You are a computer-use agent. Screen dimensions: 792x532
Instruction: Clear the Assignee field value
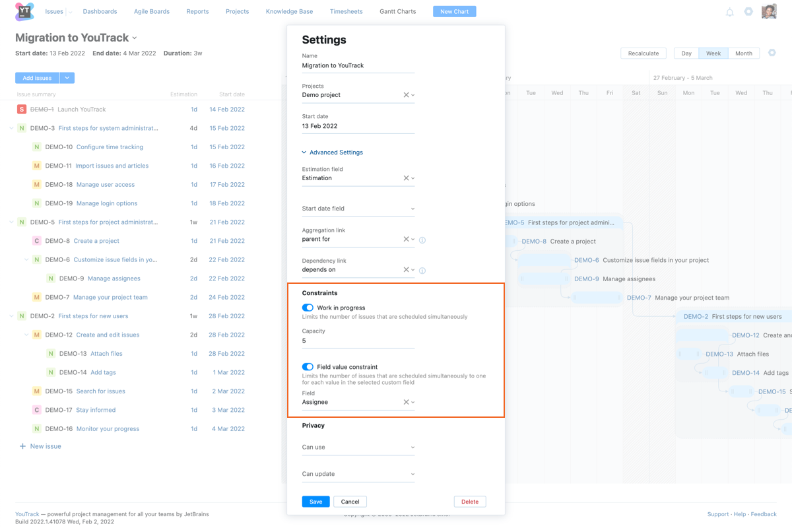[406, 402]
